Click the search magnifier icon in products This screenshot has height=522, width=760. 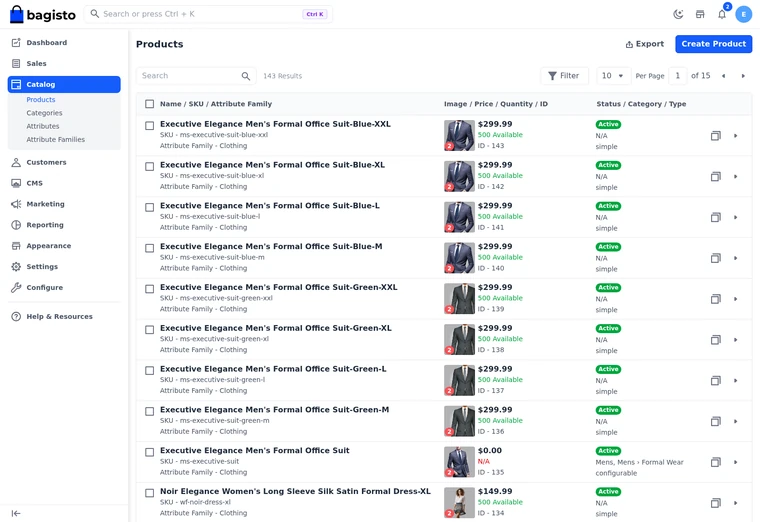point(246,76)
